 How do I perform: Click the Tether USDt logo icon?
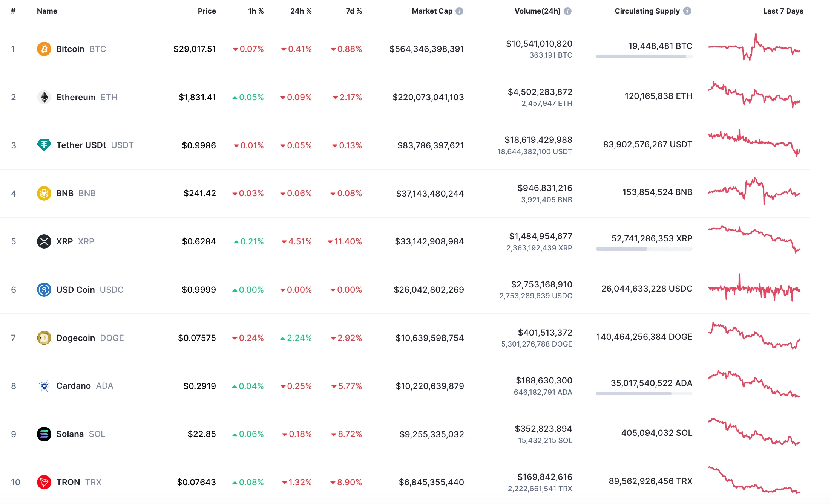coord(44,145)
